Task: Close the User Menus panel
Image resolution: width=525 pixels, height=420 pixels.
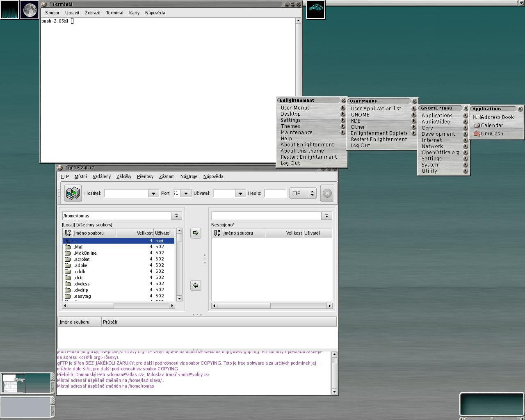Action: [x=414, y=101]
